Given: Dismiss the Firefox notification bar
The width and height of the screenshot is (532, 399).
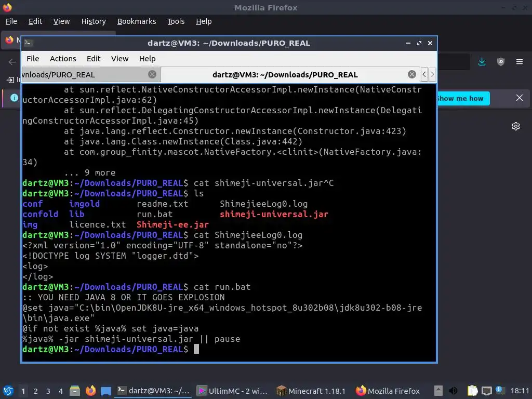Looking at the screenshot, I should click(x=519, y=98).
